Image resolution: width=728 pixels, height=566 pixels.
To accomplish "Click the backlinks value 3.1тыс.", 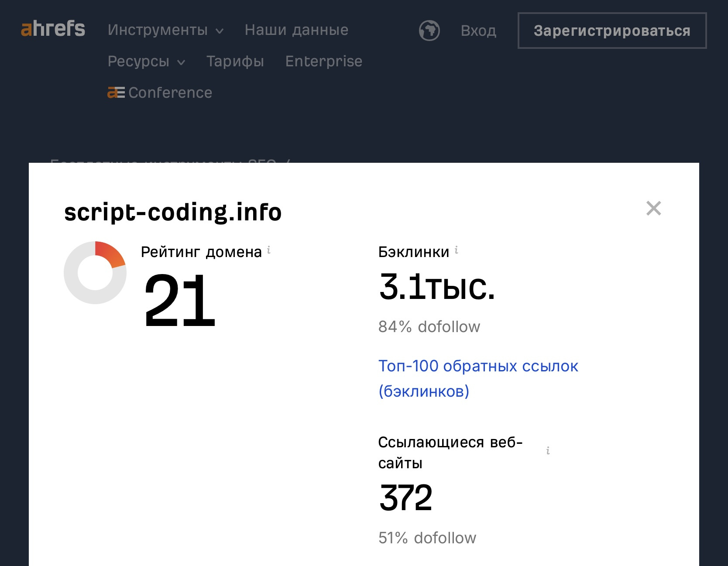I will 437,287.
